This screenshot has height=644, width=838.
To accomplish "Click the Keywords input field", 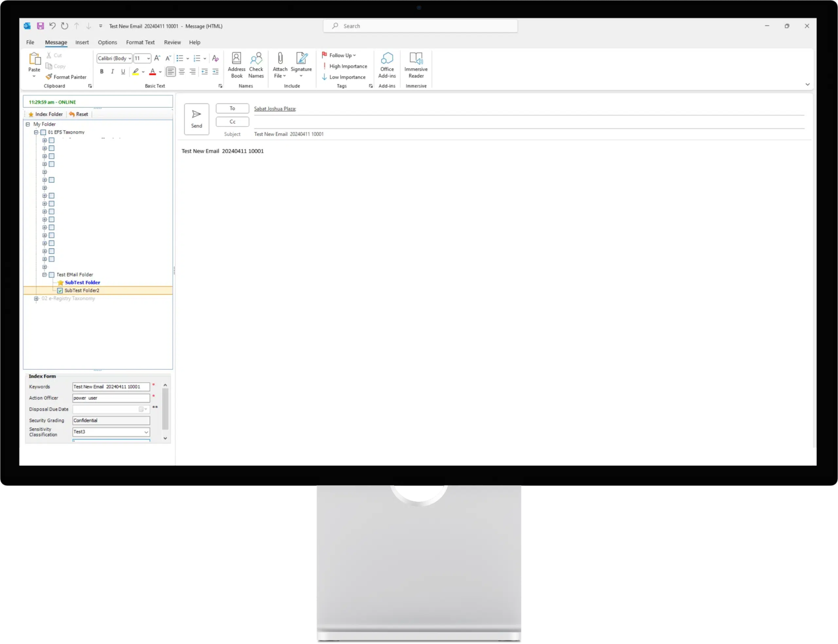I will click(111, 387).
